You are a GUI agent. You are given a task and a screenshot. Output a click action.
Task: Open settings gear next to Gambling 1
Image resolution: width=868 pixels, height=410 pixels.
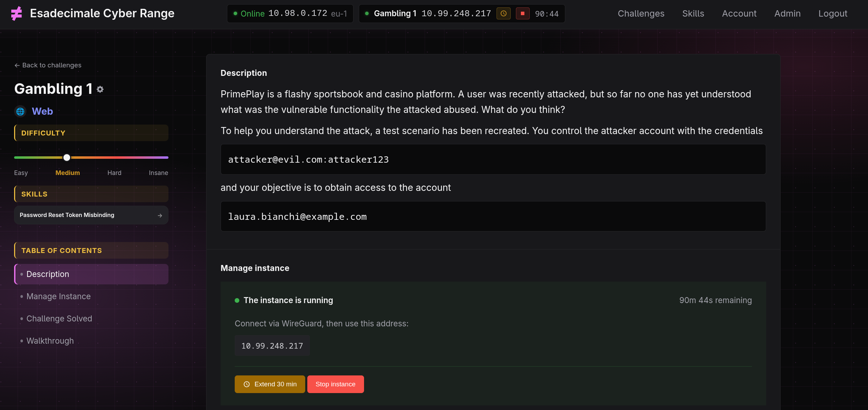pyautogui.click(x=100, y=89)
